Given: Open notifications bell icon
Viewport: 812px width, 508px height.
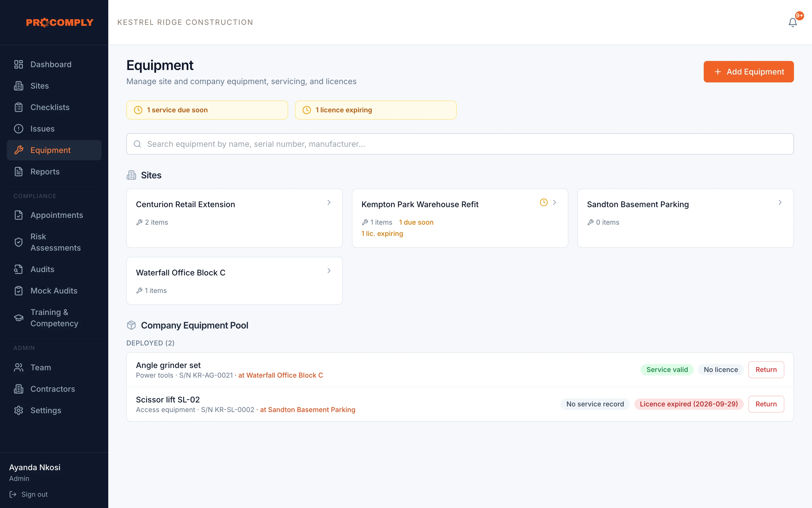Looking at the screenshot, I should [x=793, y=23].
